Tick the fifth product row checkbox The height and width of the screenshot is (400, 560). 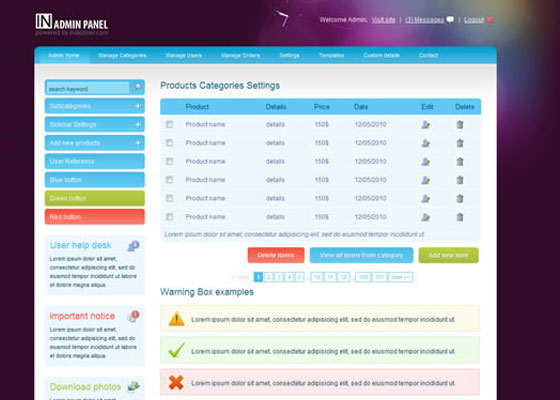169,198
